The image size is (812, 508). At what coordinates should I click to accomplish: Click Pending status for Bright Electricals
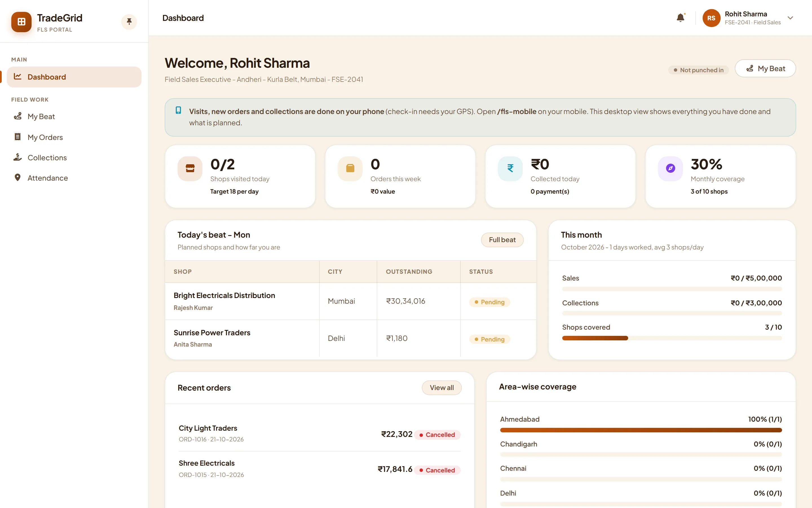coord(489,302)
